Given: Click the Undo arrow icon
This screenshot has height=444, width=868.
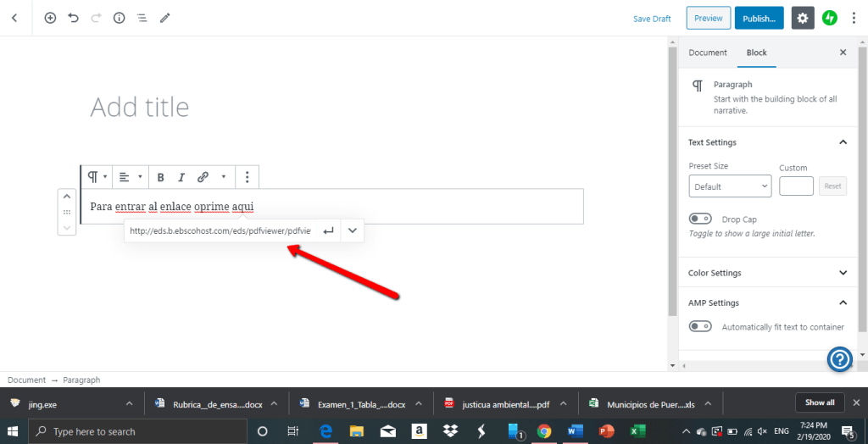Looking at the screenshot, I should pyautogui.click(x=73, y=18).
